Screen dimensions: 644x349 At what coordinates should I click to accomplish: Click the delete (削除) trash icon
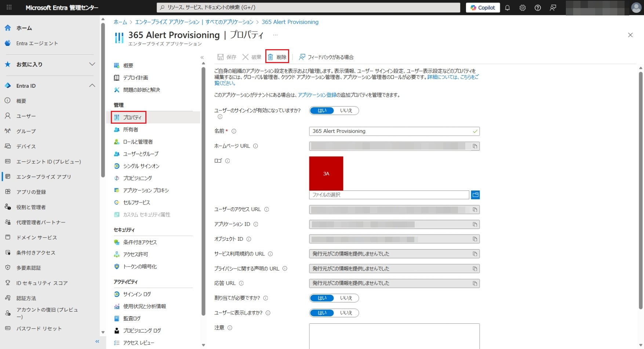coord(270,57)
